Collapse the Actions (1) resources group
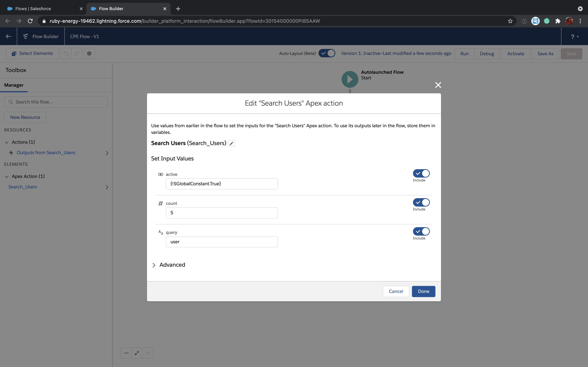Viewport: 588px width, 367px height. click(7, 142)
